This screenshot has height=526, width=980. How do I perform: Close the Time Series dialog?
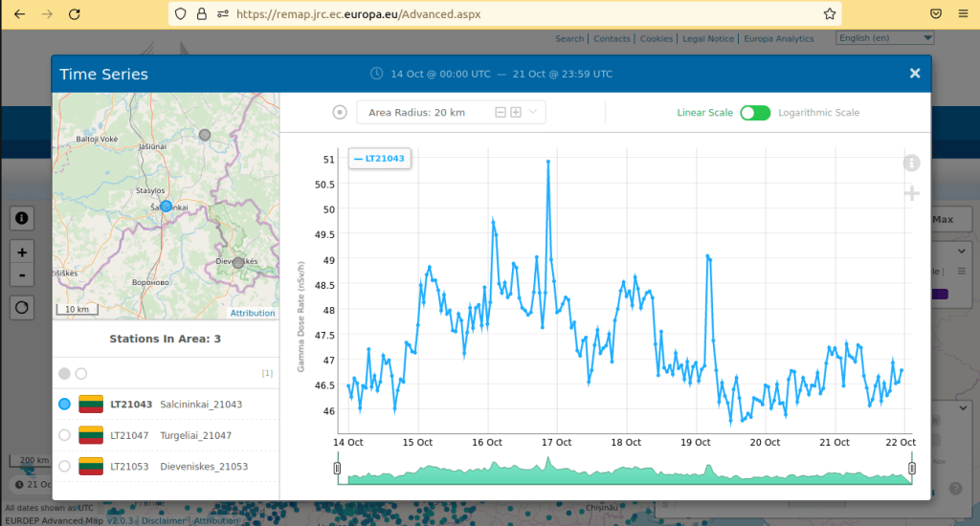point(914,74)
